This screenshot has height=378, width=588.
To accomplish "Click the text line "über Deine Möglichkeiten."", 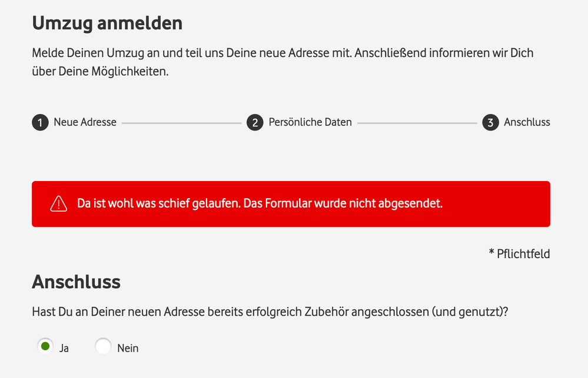I will 100,73.
